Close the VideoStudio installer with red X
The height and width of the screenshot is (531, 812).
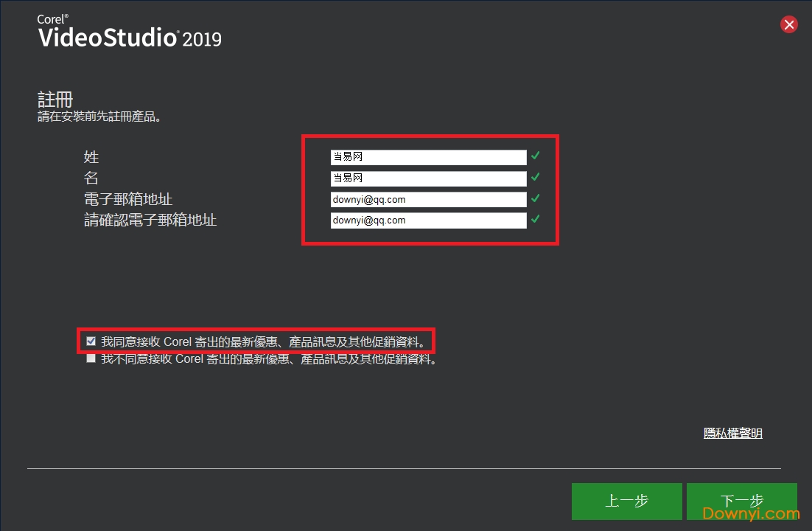(788, 24)
